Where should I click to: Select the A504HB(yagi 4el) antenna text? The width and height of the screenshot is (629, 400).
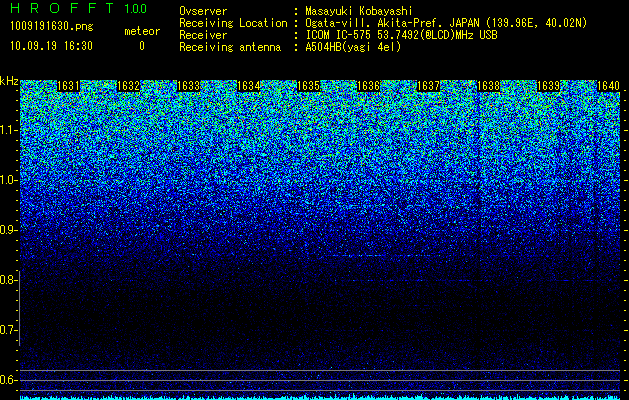353,47
